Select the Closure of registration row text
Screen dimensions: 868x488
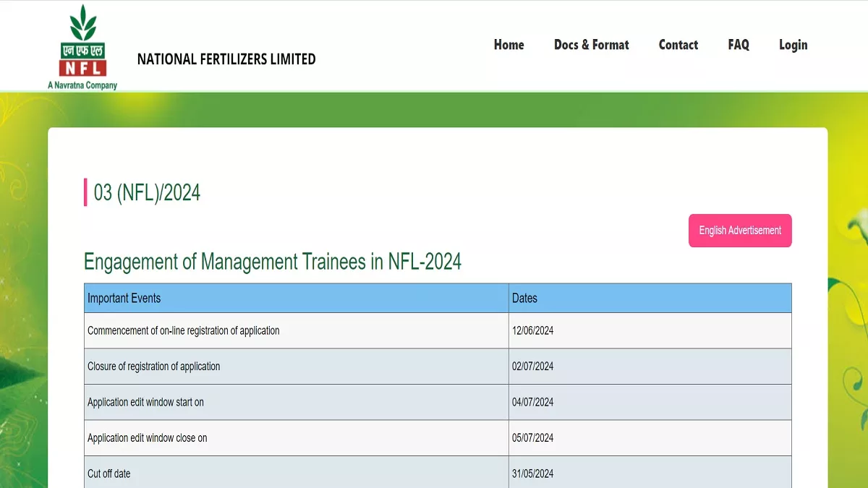pos(153,367)
